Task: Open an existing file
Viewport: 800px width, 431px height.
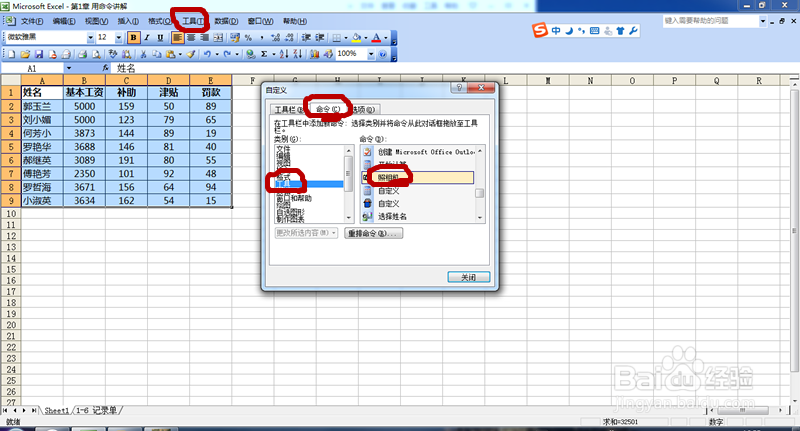Action: click(x=25, y=54)
